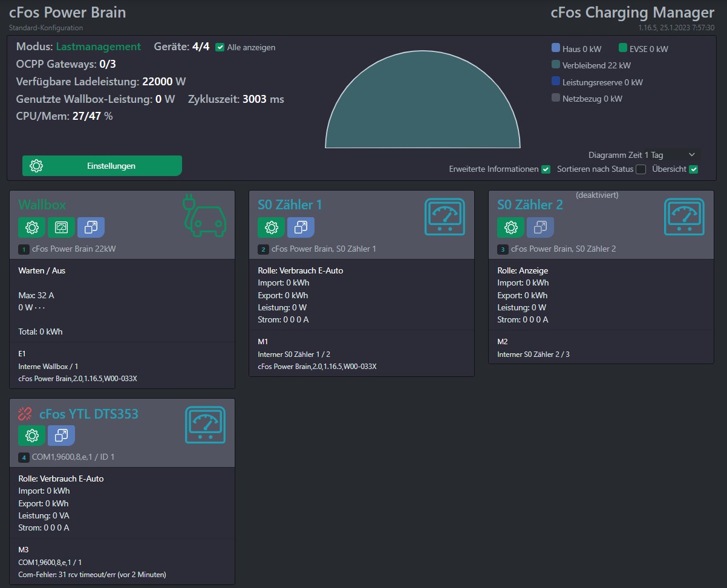Click the S0 Zähler 2 meter gauge icon
727x588 pixels.
pos(684,217)
